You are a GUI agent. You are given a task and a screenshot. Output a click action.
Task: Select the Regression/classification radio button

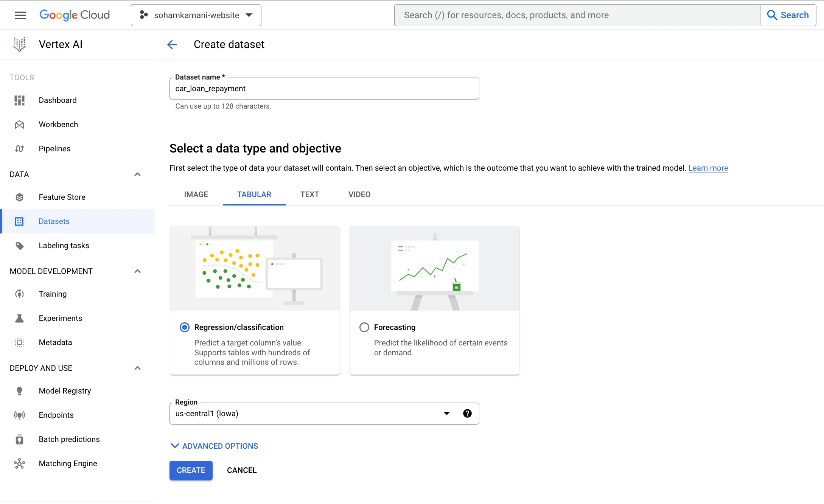click(x=185, y=327)
